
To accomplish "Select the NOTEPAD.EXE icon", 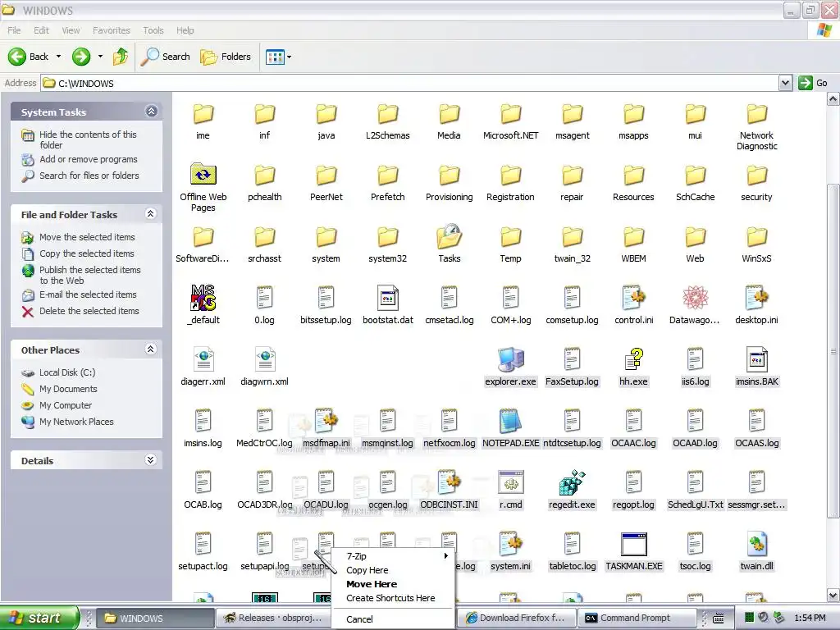I will tap(510, 421).
